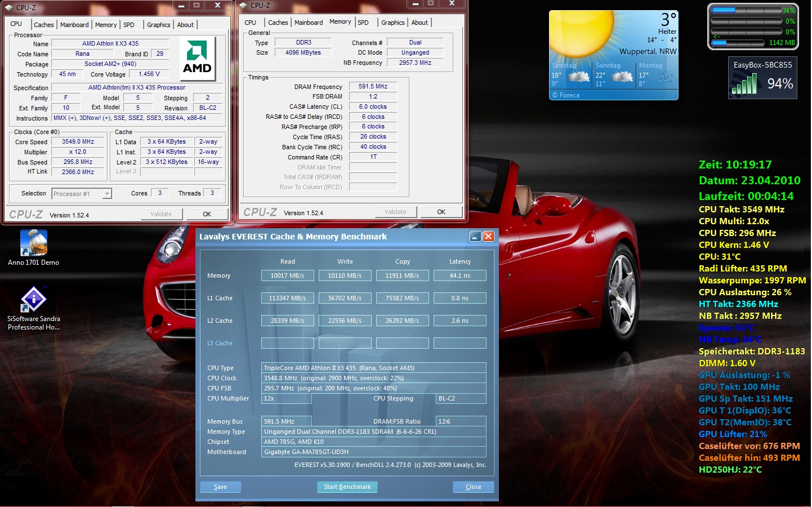Click Montag rain forecast icon
The image size is (812, 507).
point(666,78)
